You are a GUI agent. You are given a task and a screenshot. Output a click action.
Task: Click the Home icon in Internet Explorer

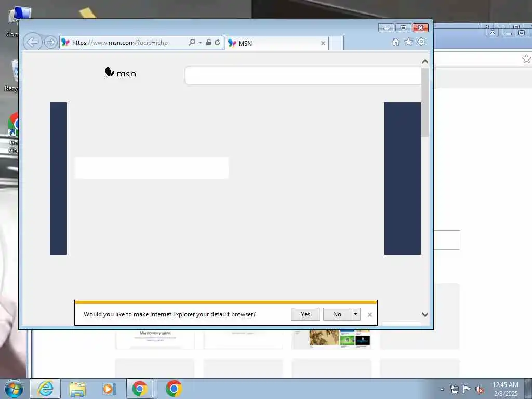coord(395,42)
